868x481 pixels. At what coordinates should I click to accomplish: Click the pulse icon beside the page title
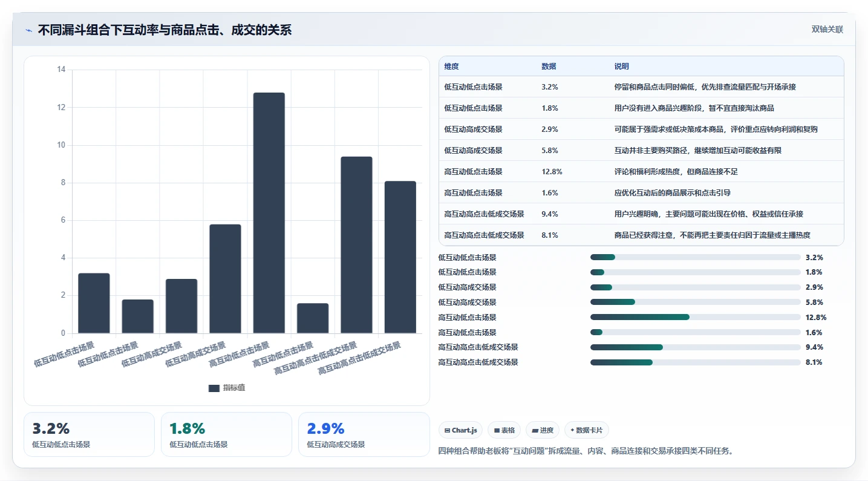point(28,30)
